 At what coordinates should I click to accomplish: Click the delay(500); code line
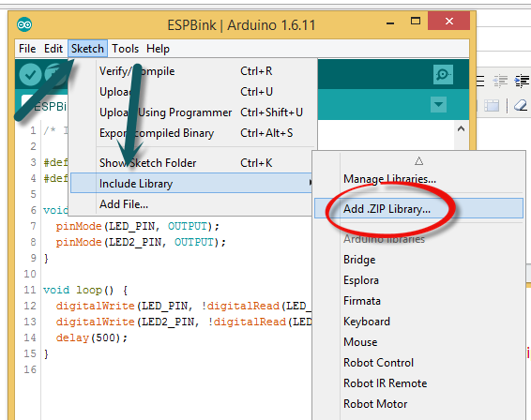(91, 337)
